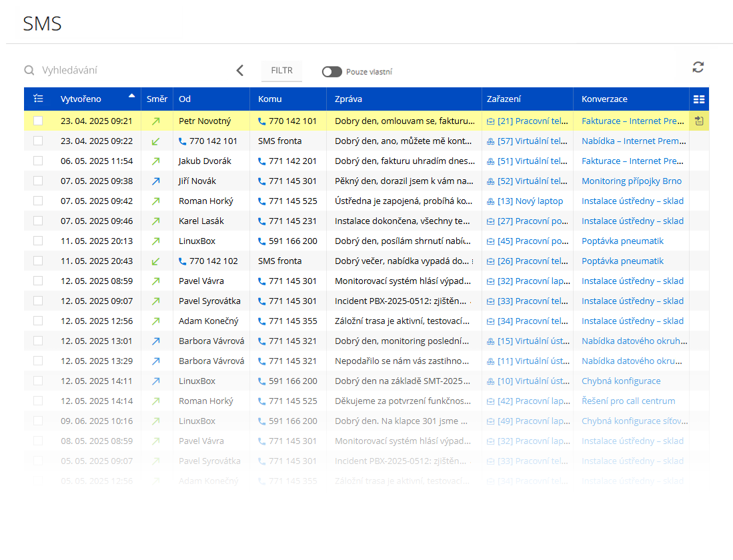Check the box for Jakub Dvorák row

point(38,161)
